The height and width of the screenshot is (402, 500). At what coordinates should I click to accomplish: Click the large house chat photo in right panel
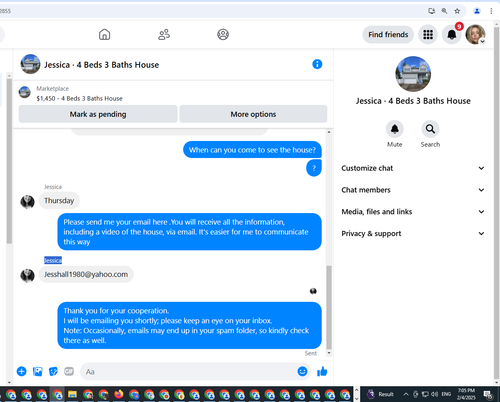tap(413, 74)
